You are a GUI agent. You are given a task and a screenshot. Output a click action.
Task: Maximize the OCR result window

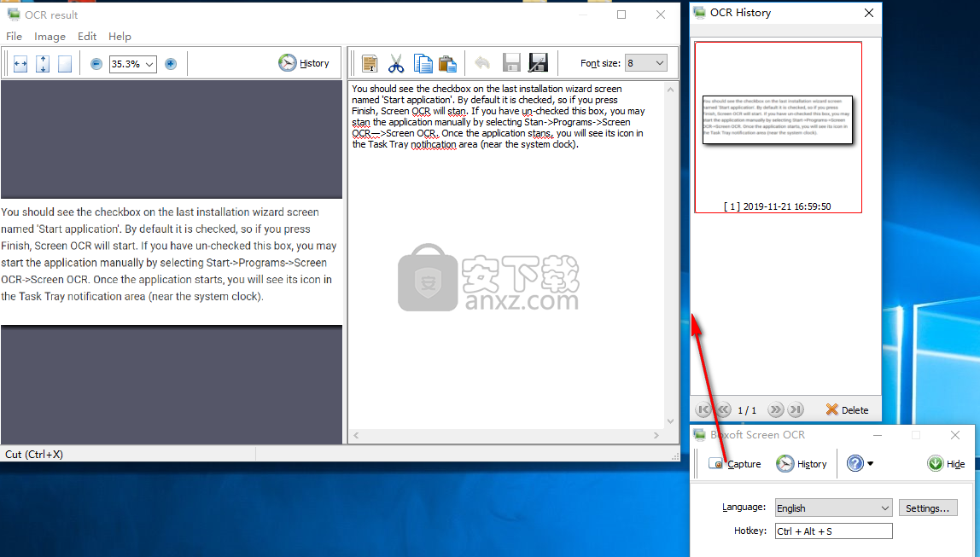[x=621, y=15]
